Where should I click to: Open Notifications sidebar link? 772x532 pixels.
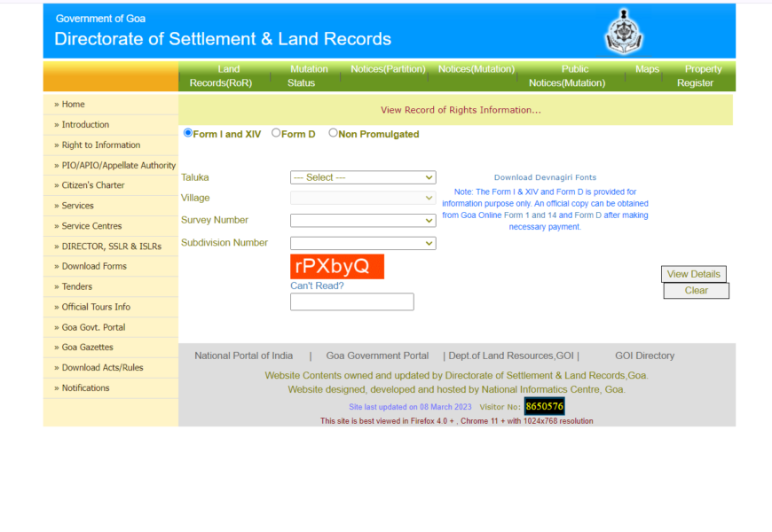pyautogui.click(x=86, y=388)
